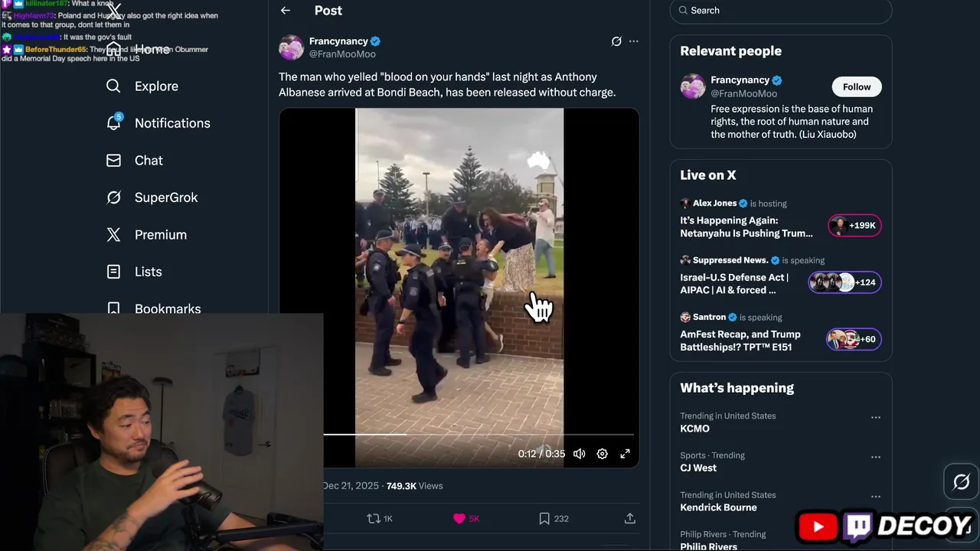Open SuperGrok from the sidebar
The height and width of the screenshot is (551, 980).
coord(165,197)
